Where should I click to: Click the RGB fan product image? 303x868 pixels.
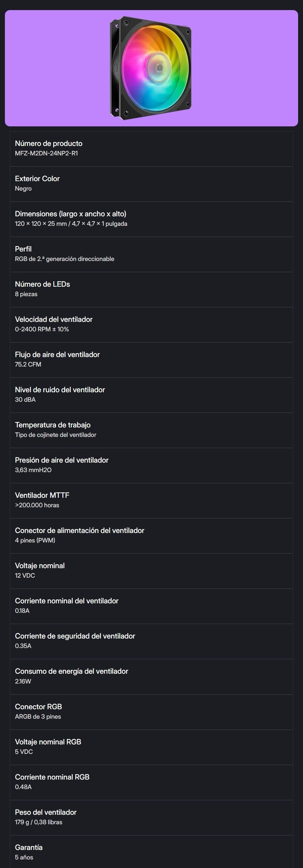point(151,68)
